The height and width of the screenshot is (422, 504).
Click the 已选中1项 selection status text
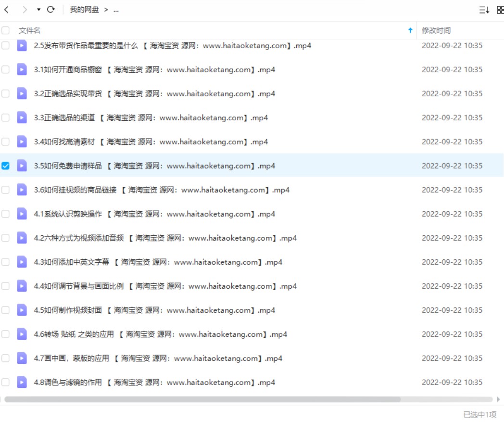479,415
